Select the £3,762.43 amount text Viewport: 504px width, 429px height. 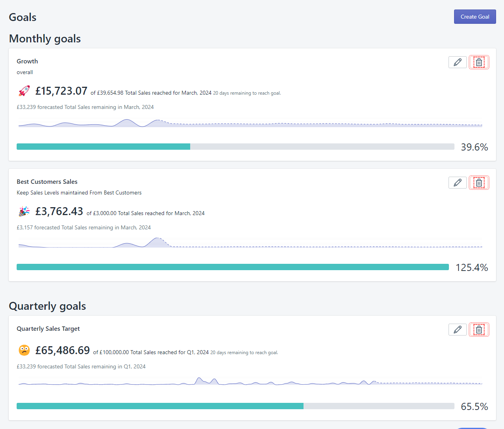point(59,212)
